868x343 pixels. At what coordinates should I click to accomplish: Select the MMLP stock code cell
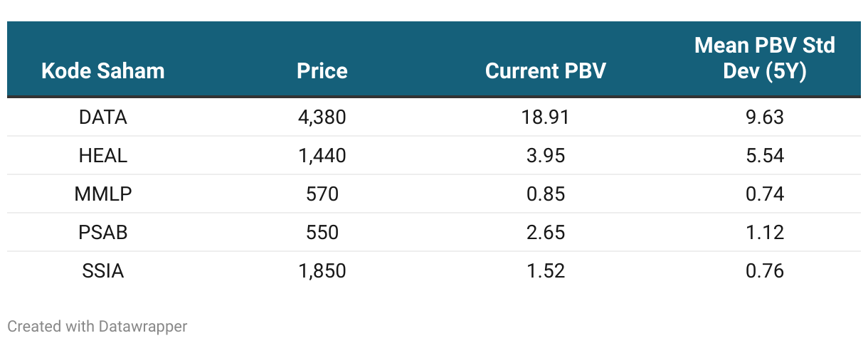[102, 194]
